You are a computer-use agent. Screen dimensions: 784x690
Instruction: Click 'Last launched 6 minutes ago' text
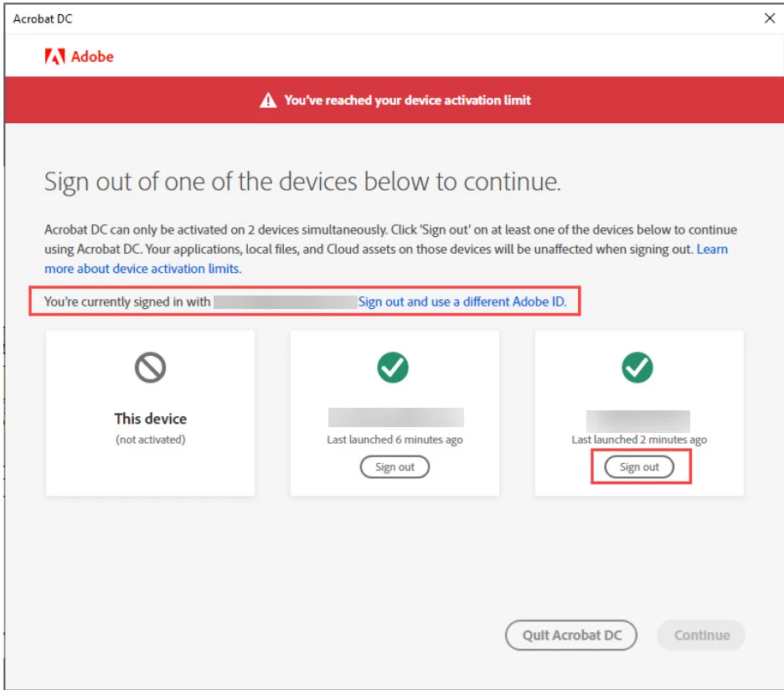[395, 440]
